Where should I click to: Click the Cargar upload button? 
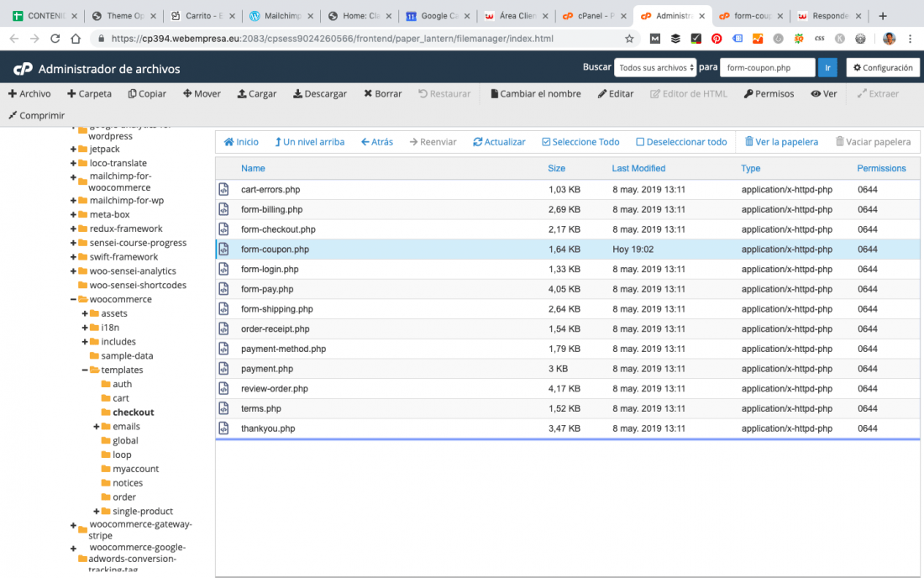[257, 94]
